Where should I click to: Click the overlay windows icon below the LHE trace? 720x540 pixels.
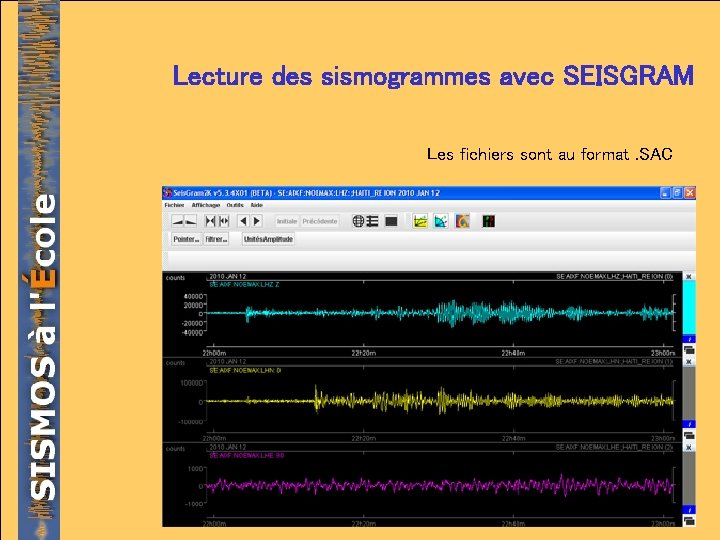click(x=689, y=521)
